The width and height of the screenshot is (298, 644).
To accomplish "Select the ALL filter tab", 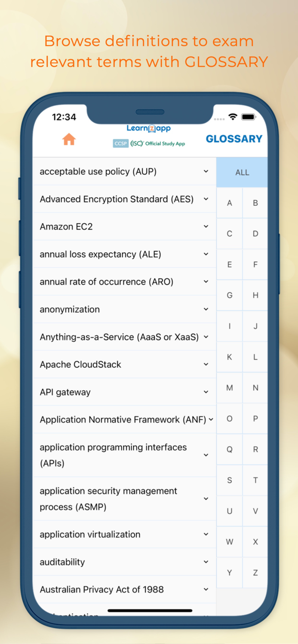I will pos(242,172).
